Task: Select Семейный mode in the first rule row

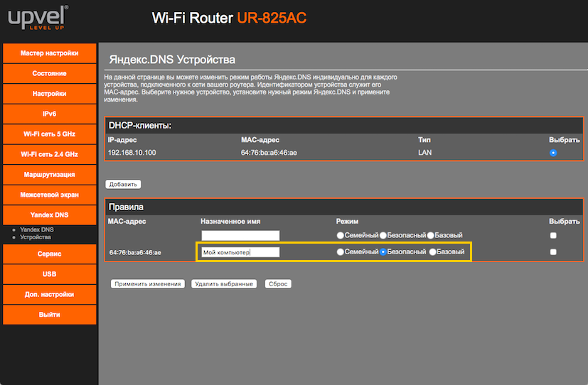Action: [341, 235]
